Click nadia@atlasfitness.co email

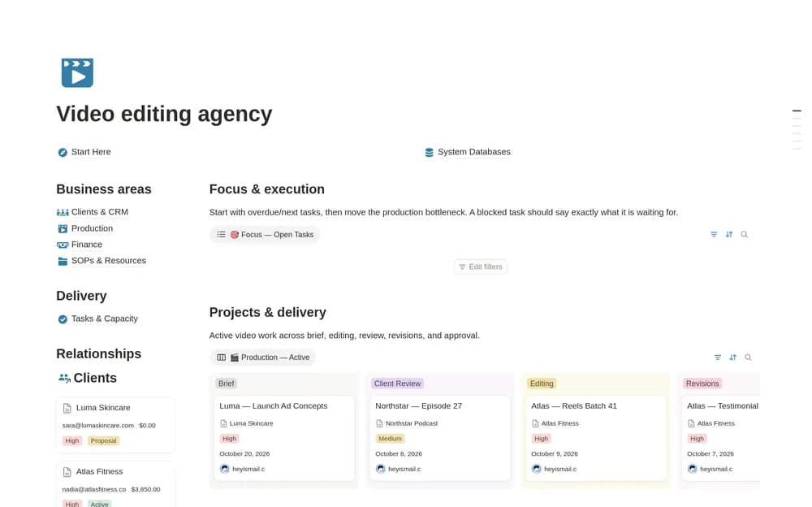click(x=93, y=489)
